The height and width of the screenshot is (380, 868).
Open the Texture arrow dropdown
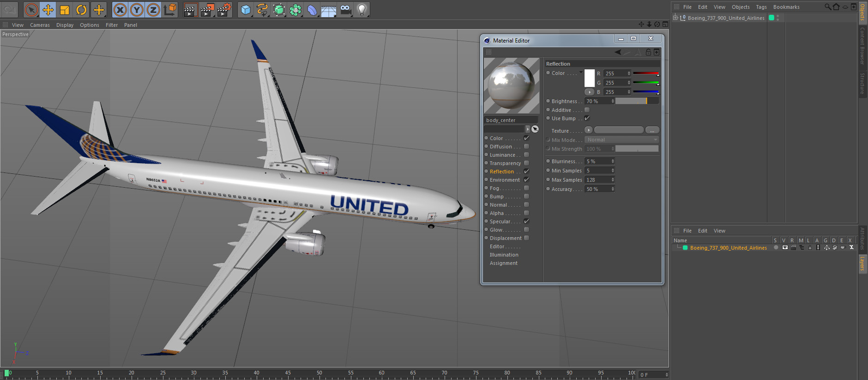589,130
